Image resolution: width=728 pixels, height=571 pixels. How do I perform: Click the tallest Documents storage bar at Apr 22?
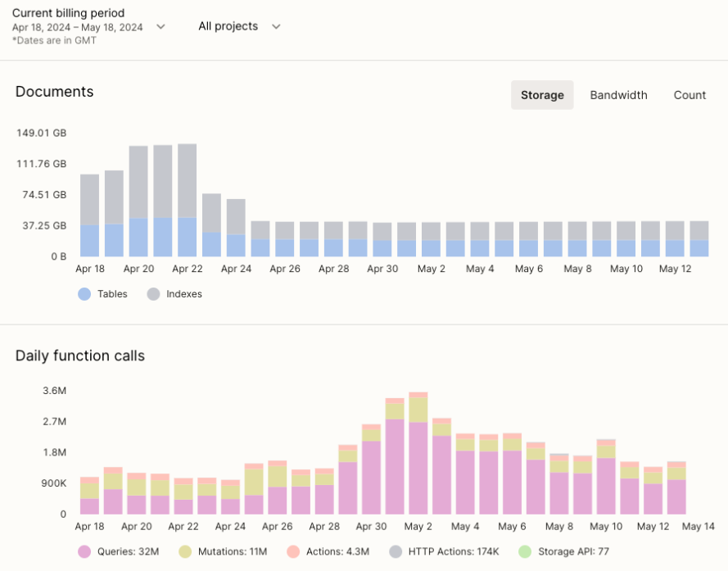click(x=187, y=200)
